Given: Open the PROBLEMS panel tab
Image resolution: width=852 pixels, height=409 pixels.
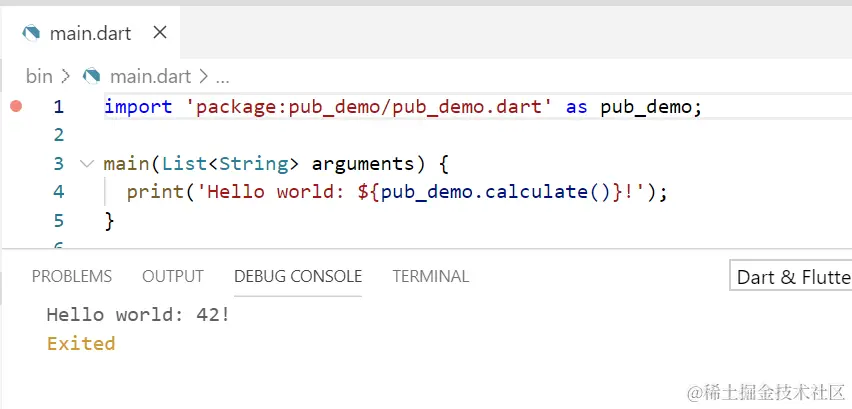Looking at the screenshot, I should point(72,276).
